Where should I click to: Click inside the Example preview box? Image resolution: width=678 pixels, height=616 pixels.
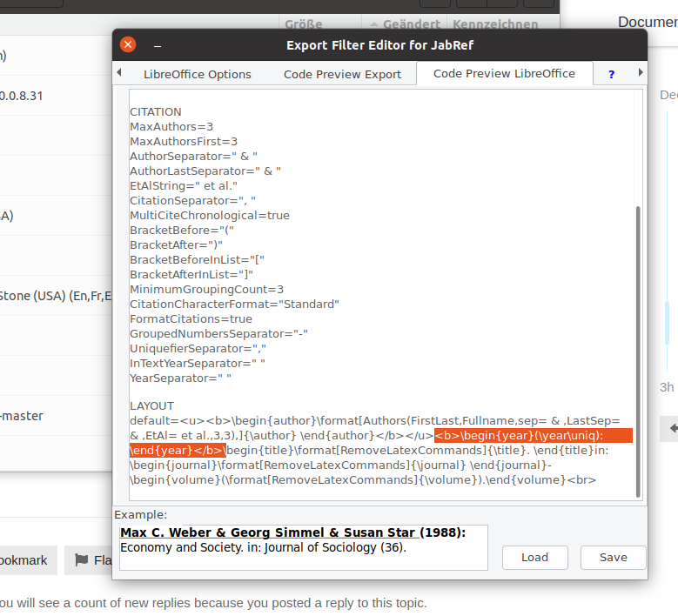coord(304,547)
